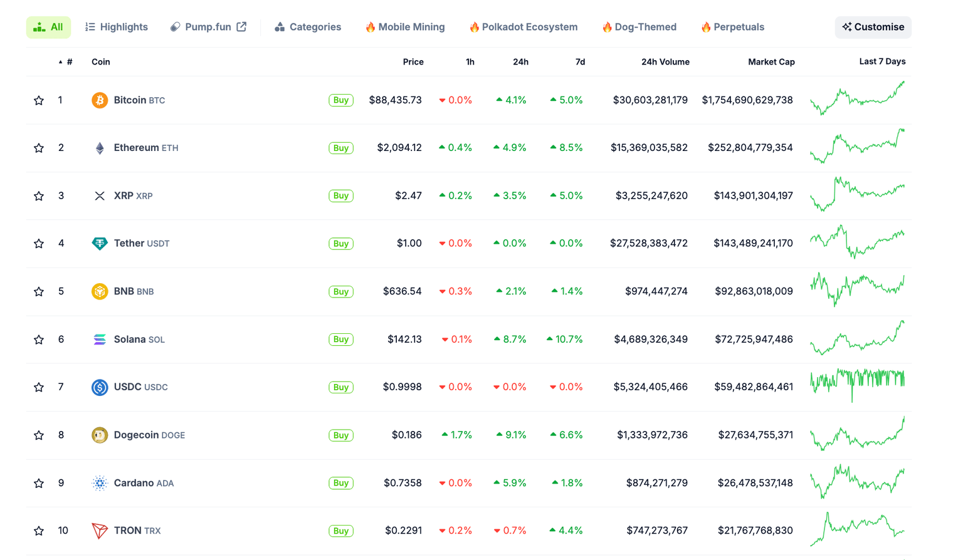
Task: Sort coins by 24h Volume header
Action: coord(665,62)
